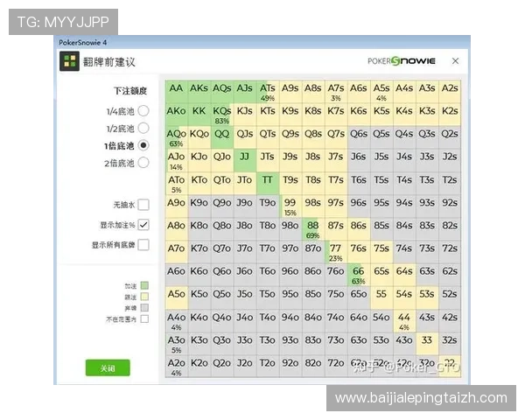
Task: Click the A2s hand cell
Action: point(450,92)
